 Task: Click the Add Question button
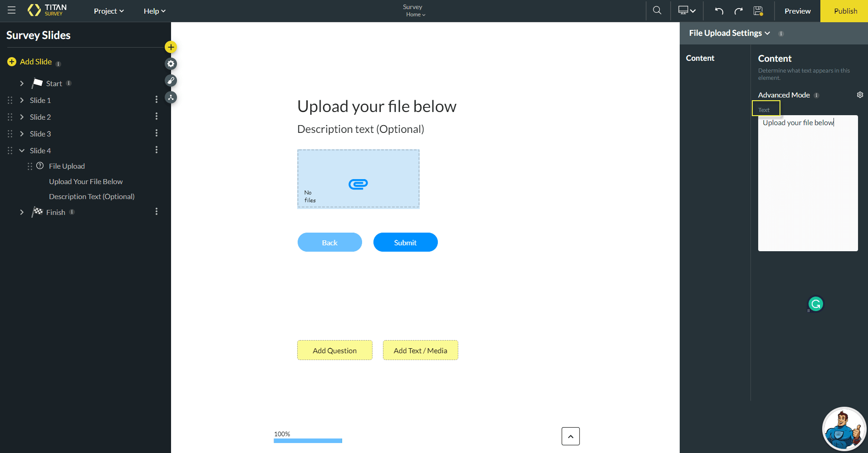[334, 350]
